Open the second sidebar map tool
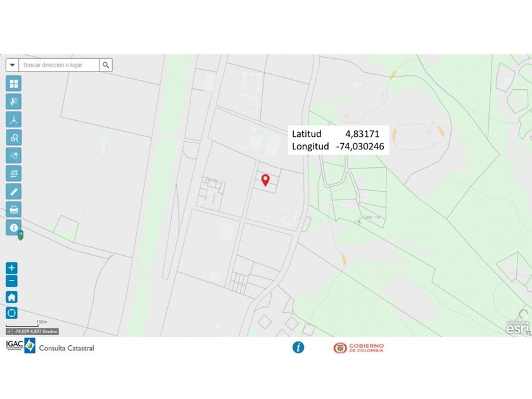 13,101
